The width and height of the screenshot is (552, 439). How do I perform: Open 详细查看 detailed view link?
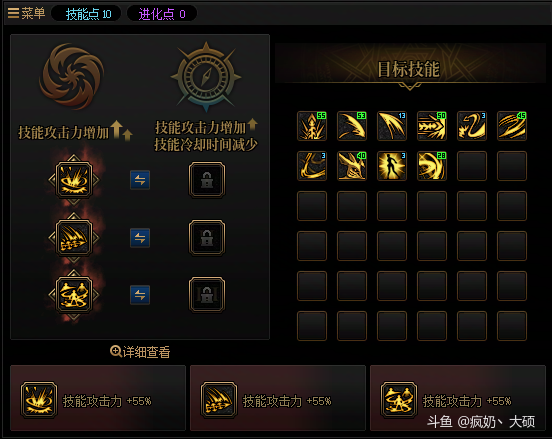140,352
